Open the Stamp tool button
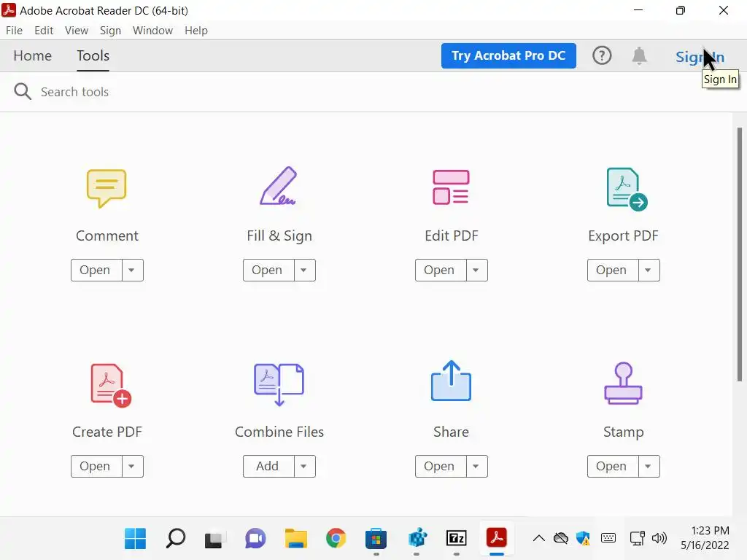Screen dimensions: 747x560 pos(613,466)
